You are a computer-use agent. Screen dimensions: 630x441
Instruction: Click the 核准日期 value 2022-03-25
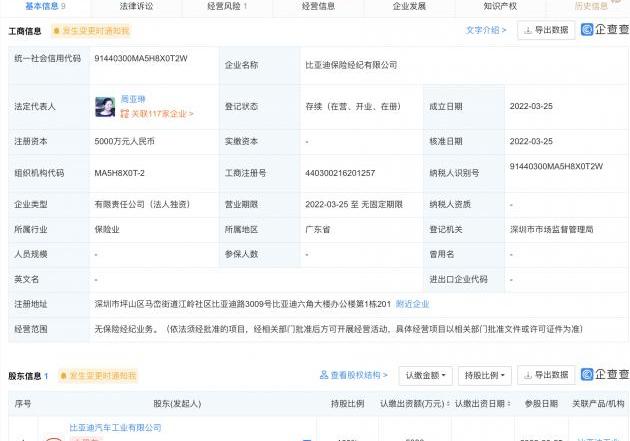pos(531,141)
